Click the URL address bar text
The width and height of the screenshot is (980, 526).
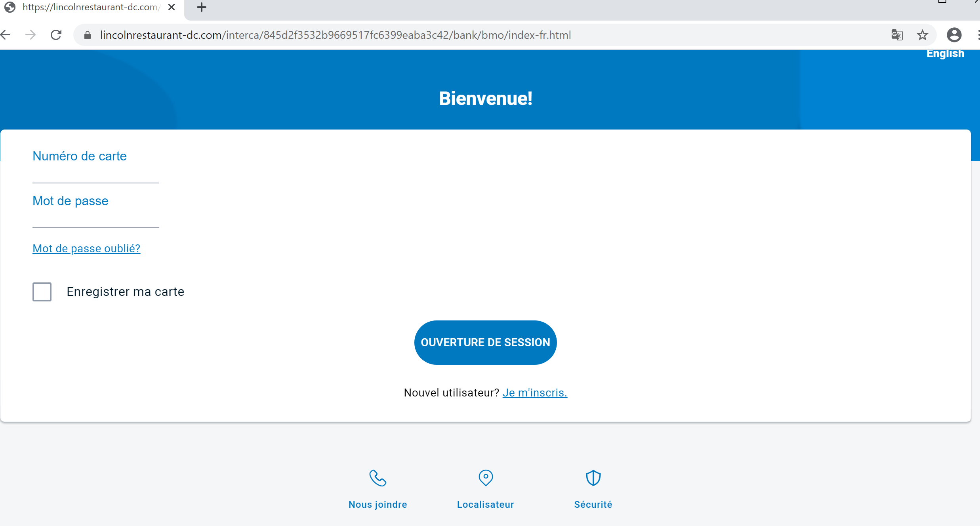tap(335, 35)
